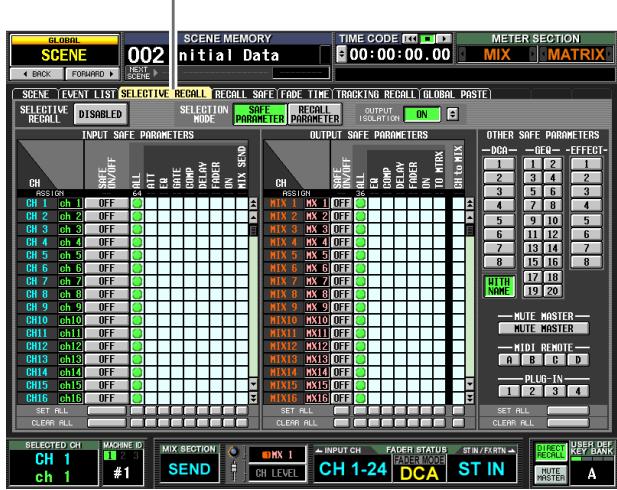This screenshot has height=490, width=617.
Task: Click the green ALL indicator for MIX 1
Action: (x=360, y=203)
